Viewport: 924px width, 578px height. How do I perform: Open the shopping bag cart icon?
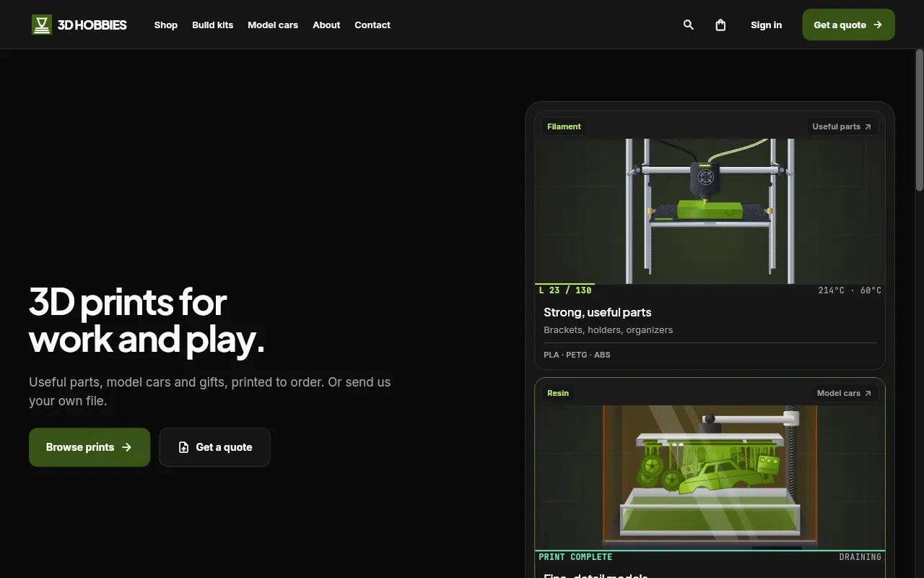click(720, 25)
